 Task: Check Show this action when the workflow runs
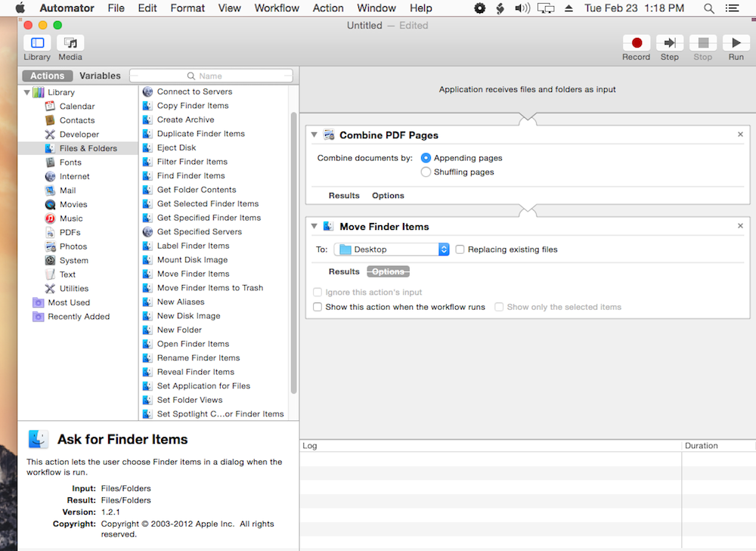(318, 307)
